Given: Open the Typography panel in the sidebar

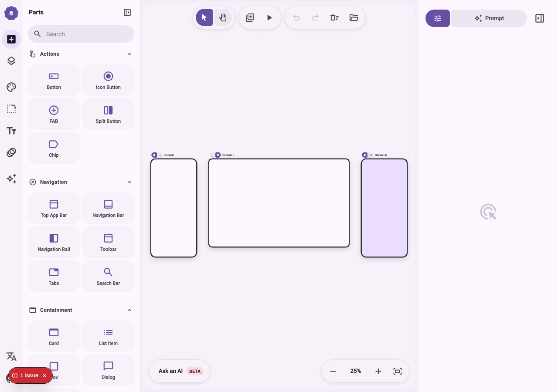Looking at the screenshot, I should click(x=11, y=131).
